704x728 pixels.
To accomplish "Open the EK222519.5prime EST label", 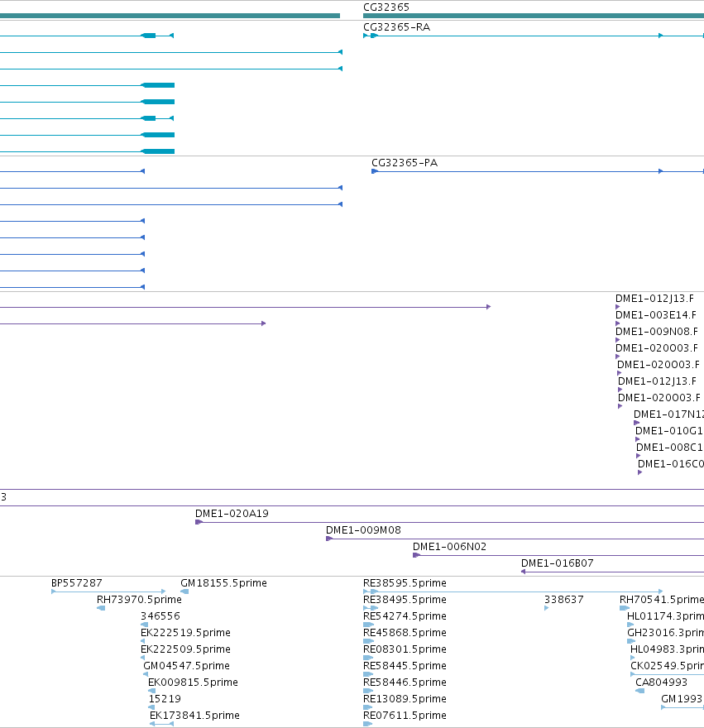I will click(x=185, y=632).
